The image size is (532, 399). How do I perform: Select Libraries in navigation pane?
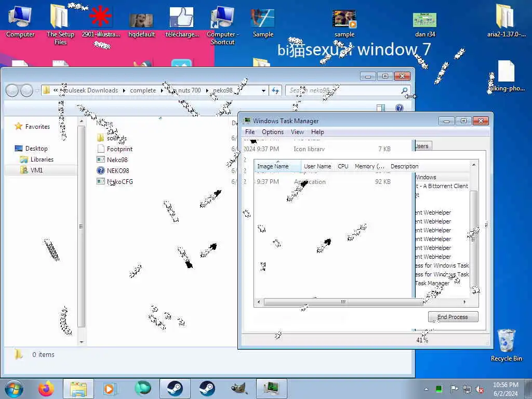pyautogui.click(x=42, y=159)
